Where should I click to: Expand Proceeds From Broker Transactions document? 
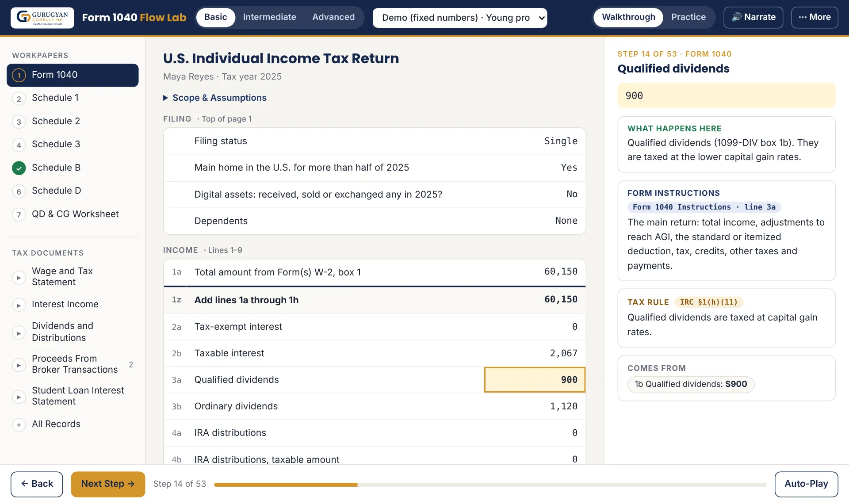(73, 364)
